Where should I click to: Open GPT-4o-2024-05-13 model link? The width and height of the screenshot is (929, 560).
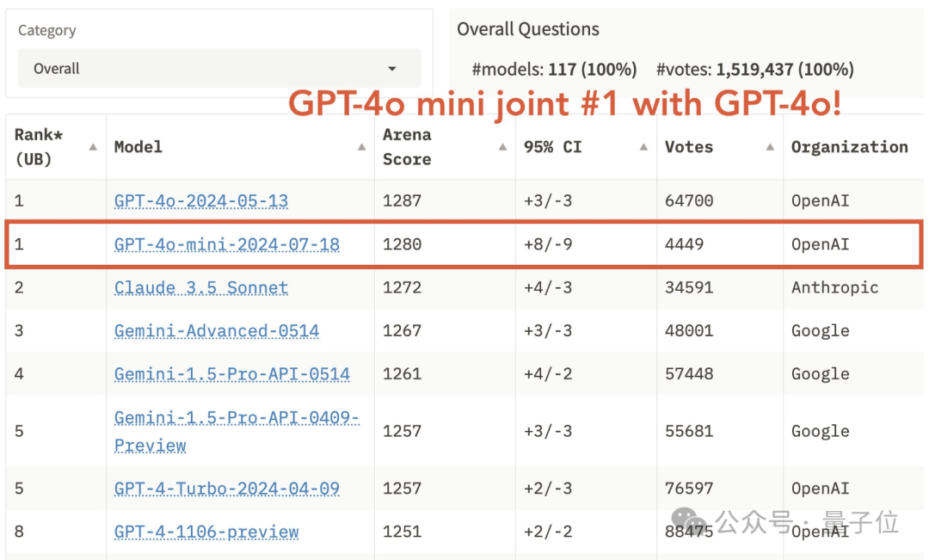click(200, 201)
